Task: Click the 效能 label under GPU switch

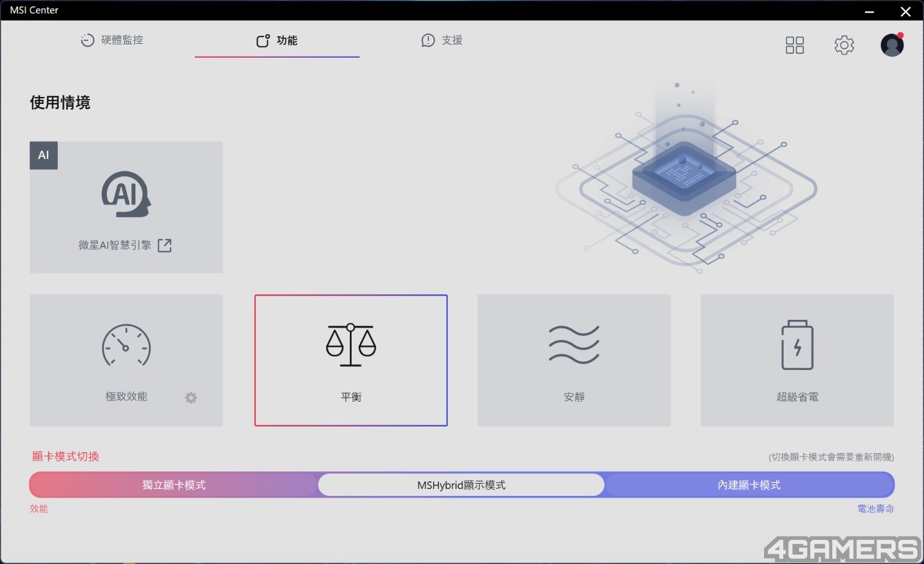Action: coord(39,509)
